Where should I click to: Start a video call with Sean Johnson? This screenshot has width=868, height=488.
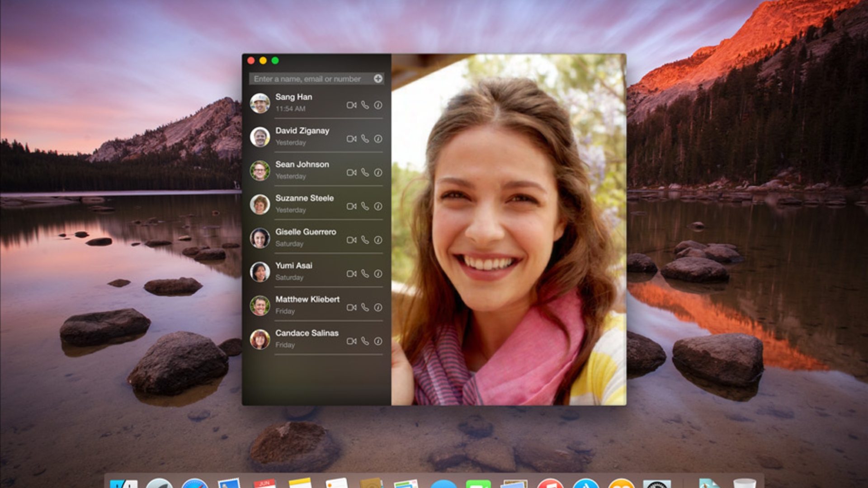(351, 173)
